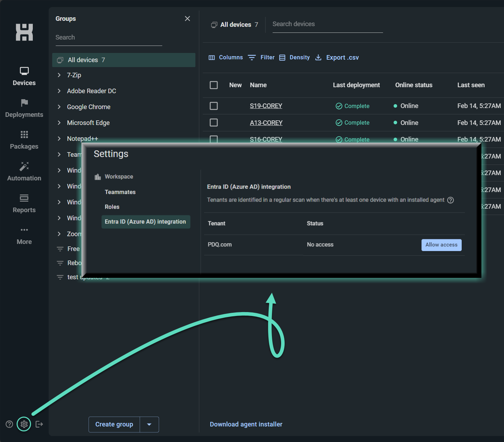Sort by Last deployment column header
The image size is (504, 442).
click(356, 85)
